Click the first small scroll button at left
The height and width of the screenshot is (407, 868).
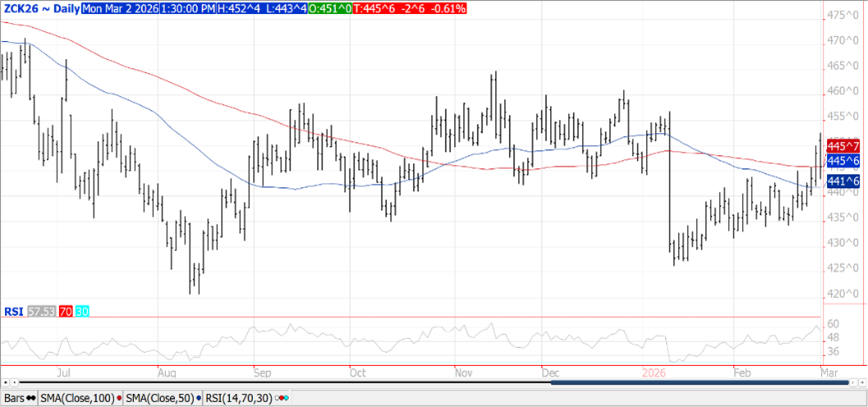(4, 382)
